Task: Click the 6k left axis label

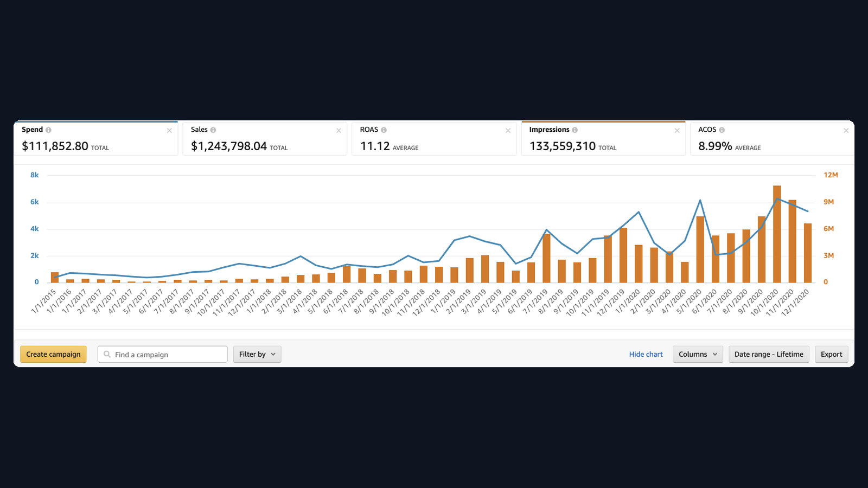Action: click(35, 202)
